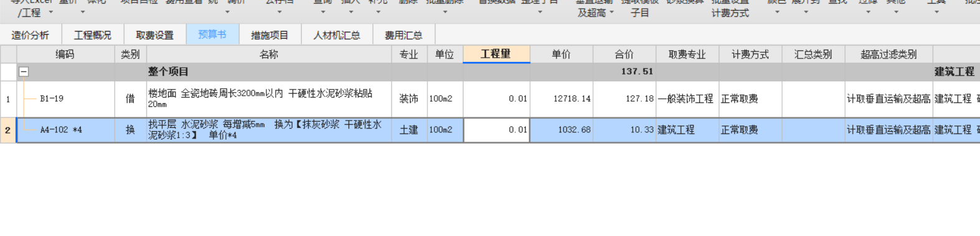
Task: Click 正常取费 in B1-19 row
Action: point(750,99)
